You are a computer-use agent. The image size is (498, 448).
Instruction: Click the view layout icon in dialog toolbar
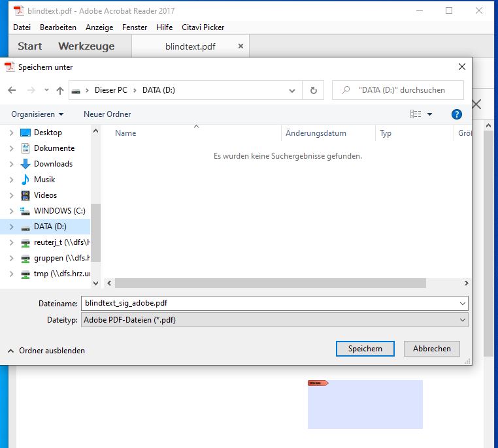416,114
